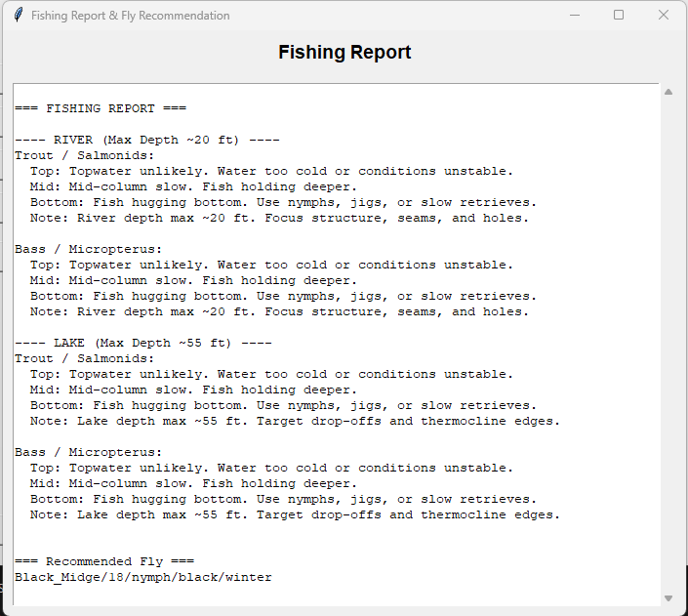Viewport: 688px width, 616px height.
Task: Click the lake depth note under Lake Bass
Action: point(295,514)
